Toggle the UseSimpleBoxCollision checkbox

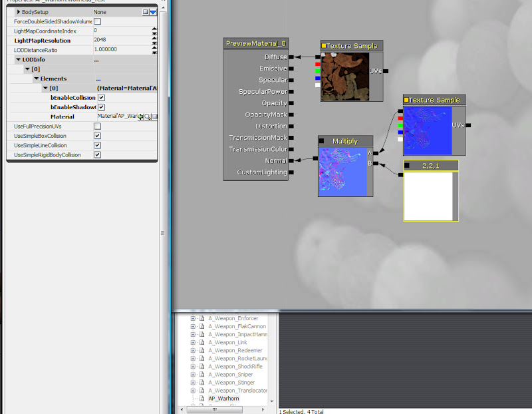pyautogui.click(x=97, y=136)
